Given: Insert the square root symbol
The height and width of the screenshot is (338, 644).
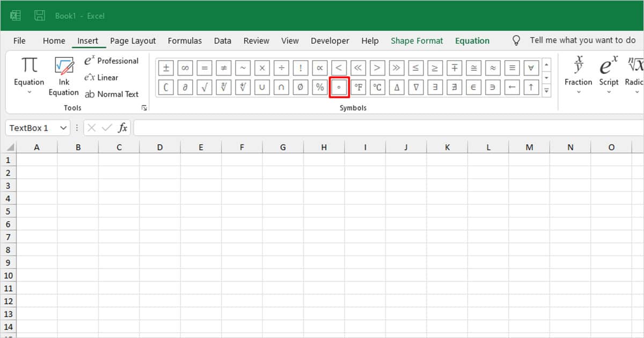Looking at the screenshot, I should pyautogui.click(x=204, y=87).
